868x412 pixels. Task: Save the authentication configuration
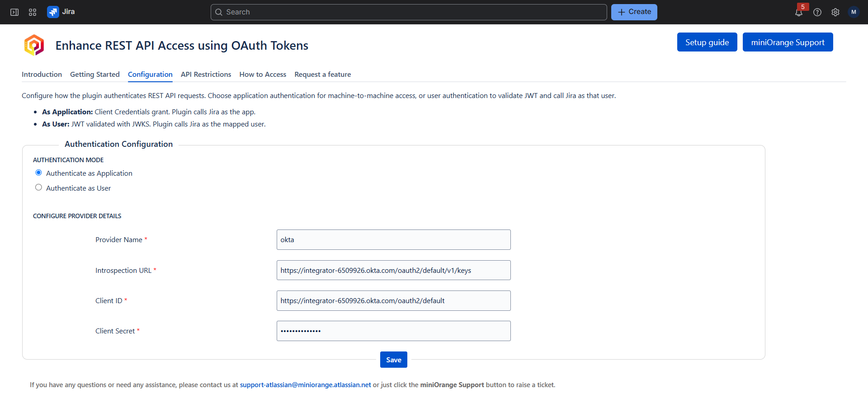(394, 360)
